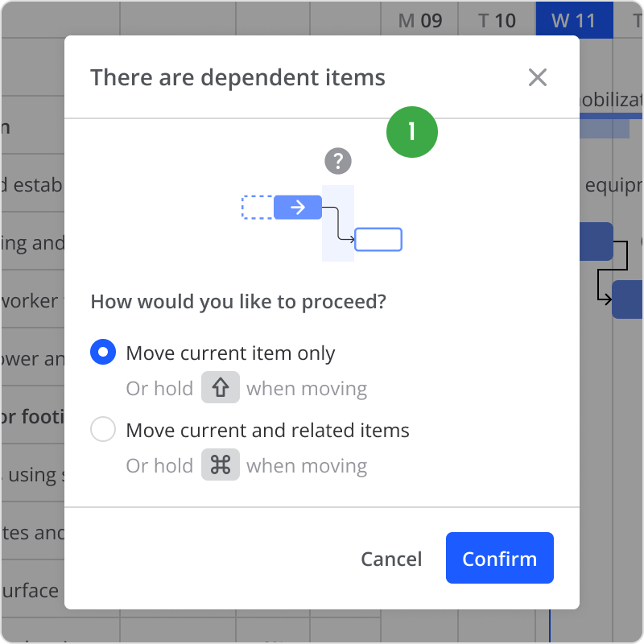Image resolution: width=644 pixels, height=644 pixels.
Task: Select the highlighted W 11 date header
Action: [x=574, y=20]
